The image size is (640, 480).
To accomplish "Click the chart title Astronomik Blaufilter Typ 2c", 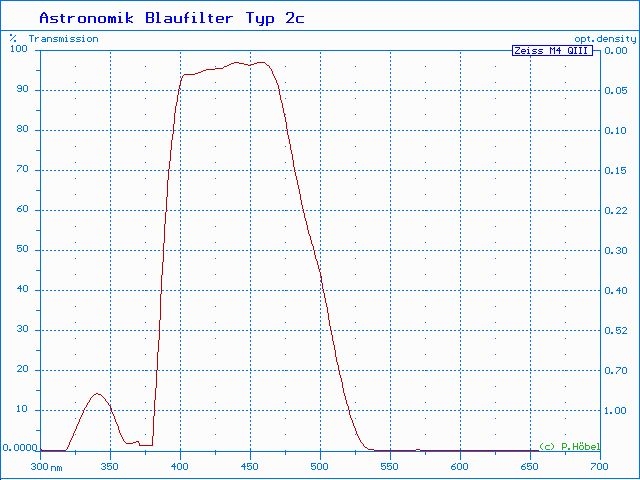I will pyautogui.click(x=171, y=18).
